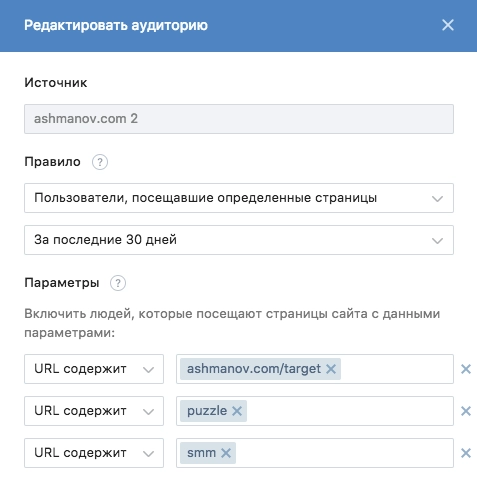Click the Источник field showing ashmanov.com 2

(x=239, y=119)
